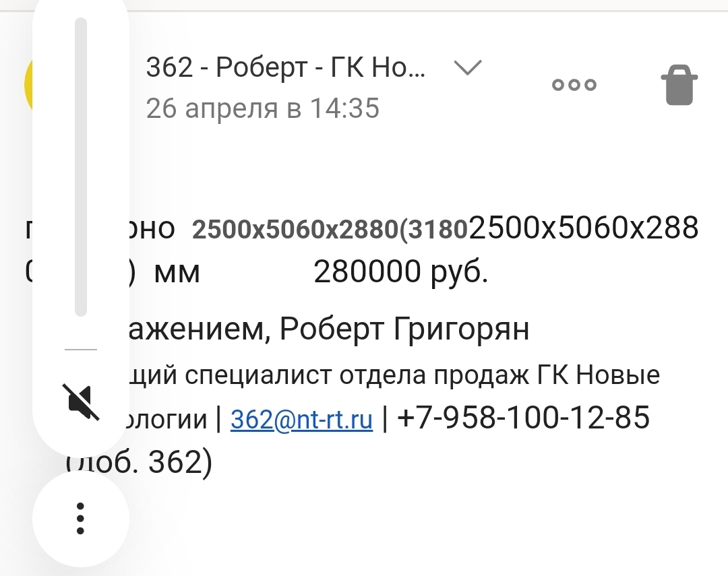Expand sender details with the chevron arrow

tap(467, 67)
